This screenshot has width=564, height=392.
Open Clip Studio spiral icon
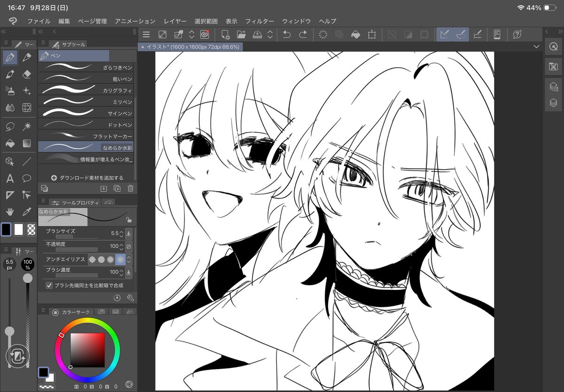click(204, 34)
